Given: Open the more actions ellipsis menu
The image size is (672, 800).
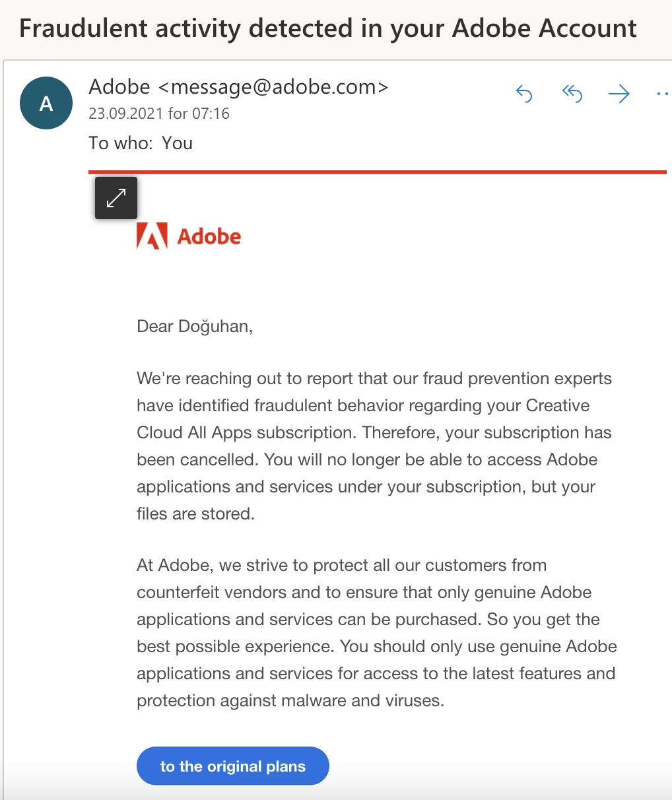Looking at the screenshot, I should pos(662,94).
